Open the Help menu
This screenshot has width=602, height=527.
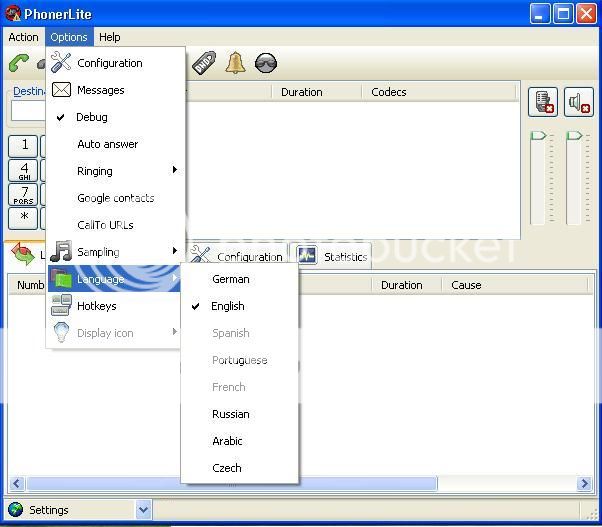point(110,37)
